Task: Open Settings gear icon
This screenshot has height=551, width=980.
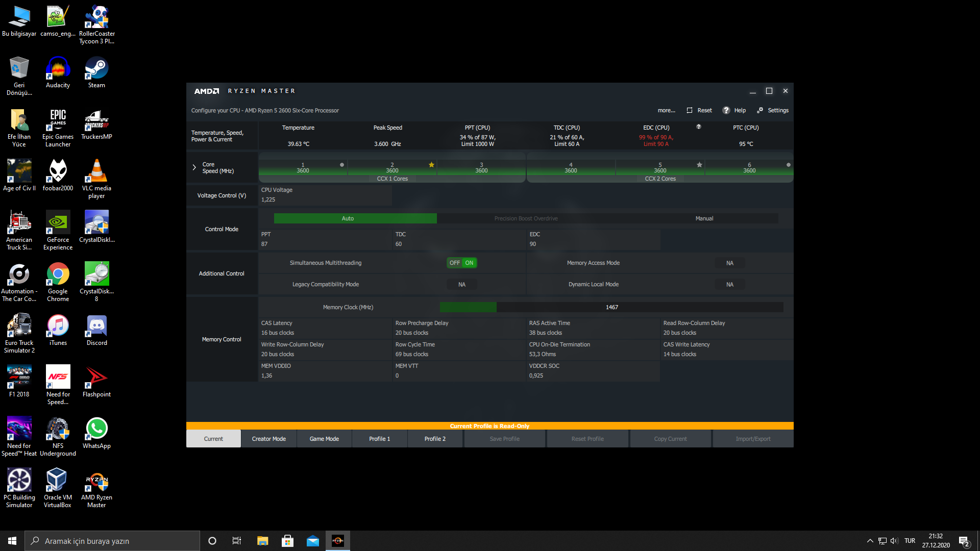Action: pos(760,110)
